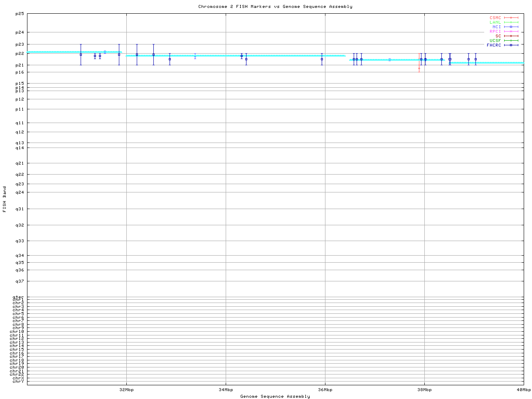Select the lone data marker left of 36Mbp
This screenshot has width=532, height=399.
click(322, 59)
